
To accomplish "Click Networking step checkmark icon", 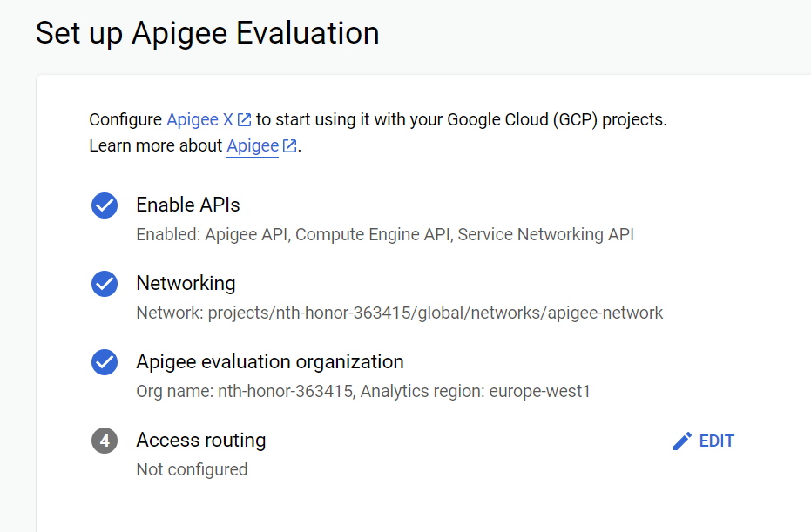I will 105,284.
